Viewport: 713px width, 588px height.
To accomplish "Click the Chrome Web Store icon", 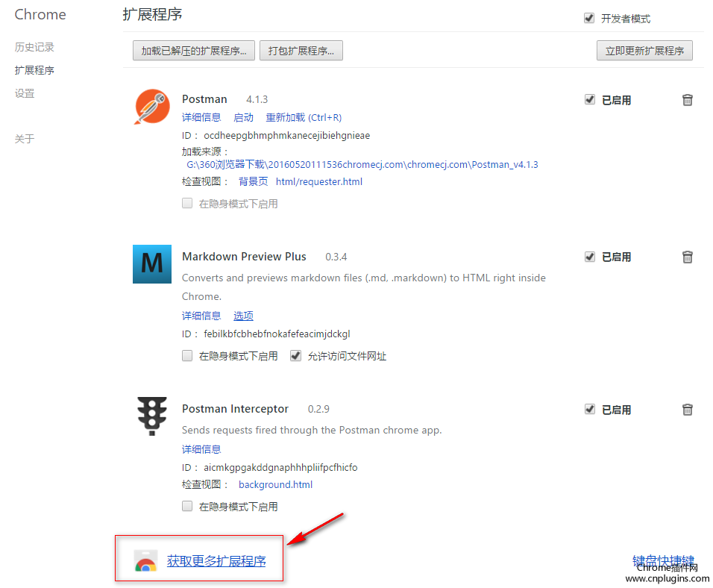I will 145,560.
